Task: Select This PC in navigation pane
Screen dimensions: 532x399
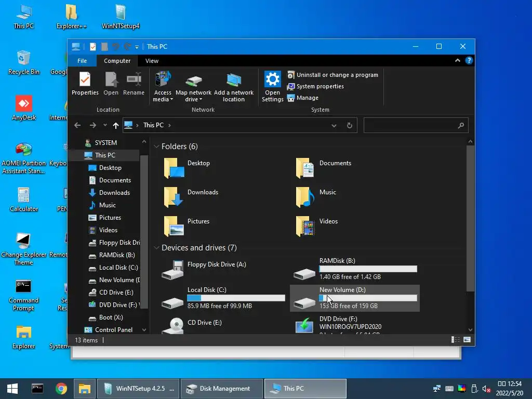Action: pyautogui.click(x=104, y=155)
